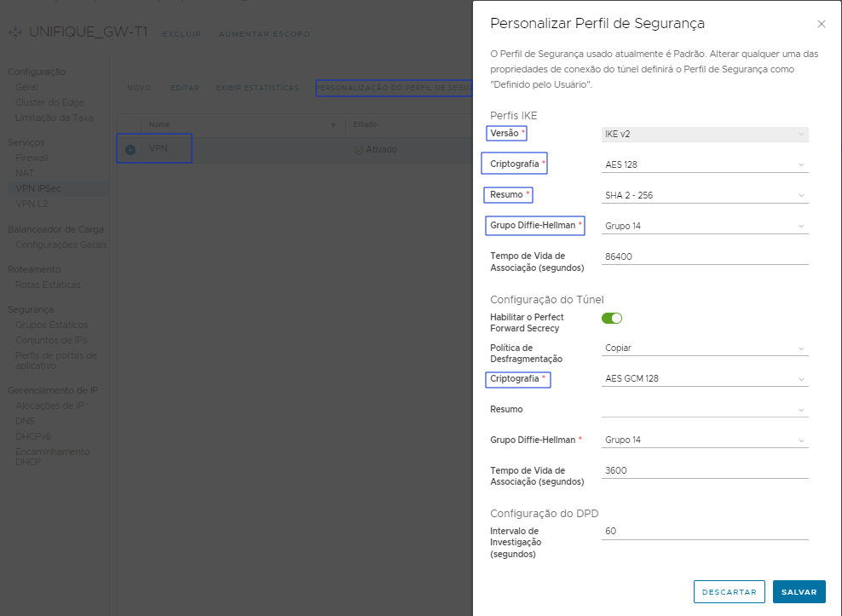
Task: Open the IKE Resumo SHA 2 - 256 dropdown
Action: [x=705, y=195]
